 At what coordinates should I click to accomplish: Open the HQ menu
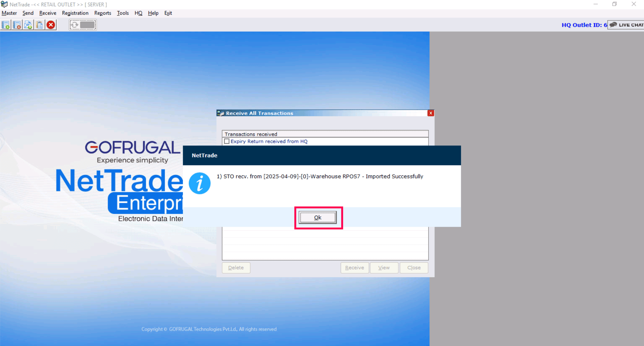pyautogui.click(x=138, y=13)
